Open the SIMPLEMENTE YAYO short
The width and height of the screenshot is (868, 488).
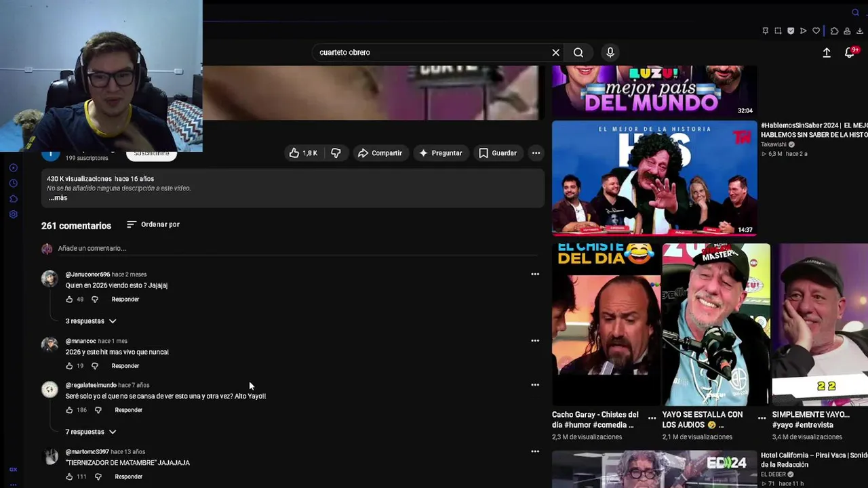(x=820, y=325)
